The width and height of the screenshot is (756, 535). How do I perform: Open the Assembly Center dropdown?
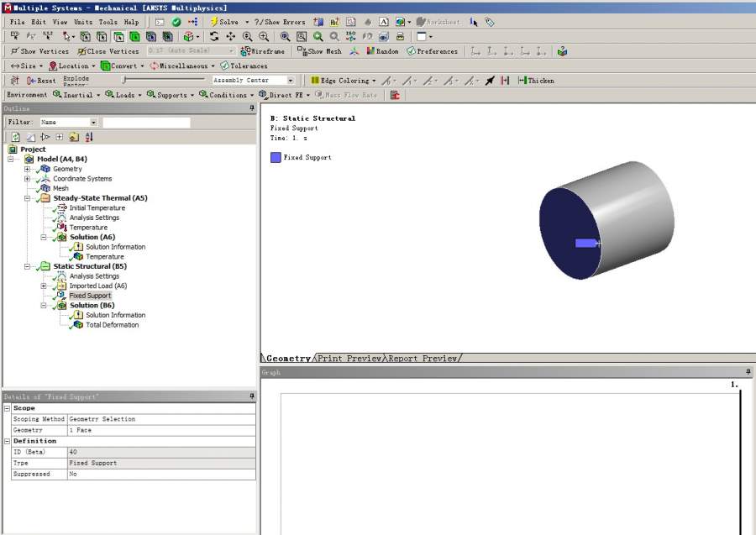click(x=291, y=81)
